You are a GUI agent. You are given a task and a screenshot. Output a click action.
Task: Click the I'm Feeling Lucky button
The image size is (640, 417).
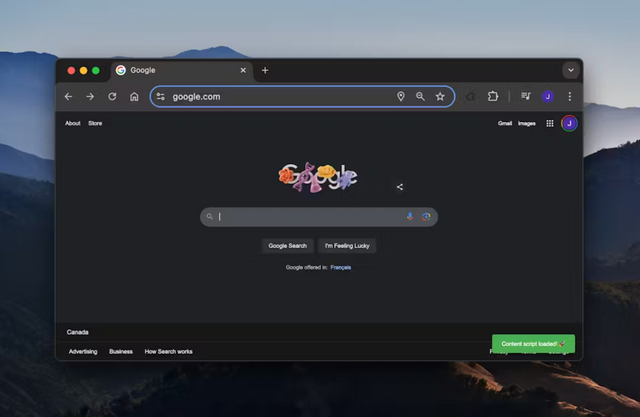tap(347, 246)
